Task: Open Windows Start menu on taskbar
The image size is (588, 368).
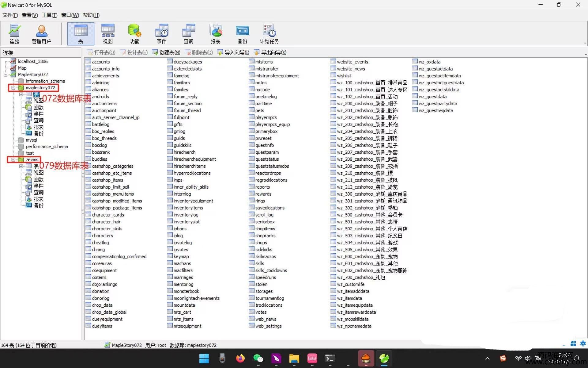Action: point(204,358)
